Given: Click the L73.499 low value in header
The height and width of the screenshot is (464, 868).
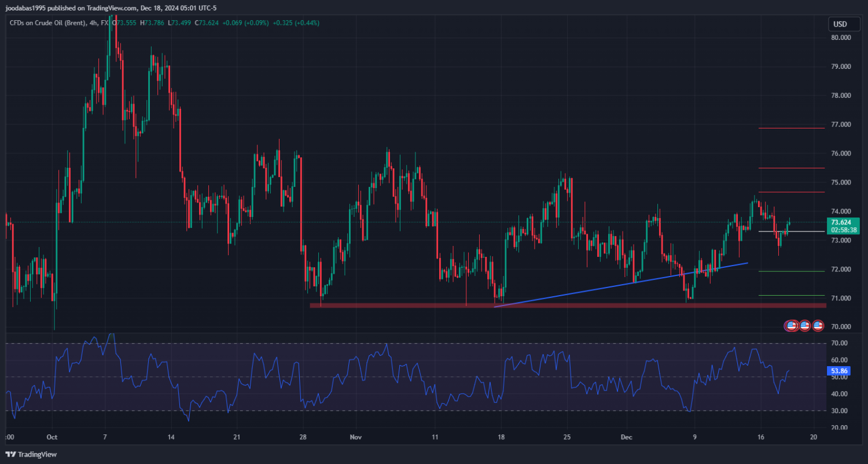Looking at the screenshot, I should 179,23.
